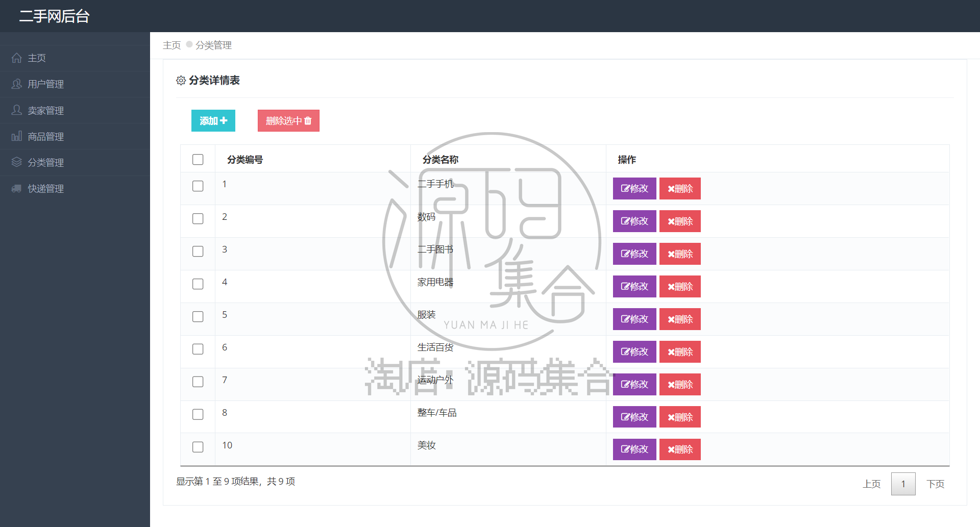
Task: Go to the previous page with 上页
Action: [872, 484]
